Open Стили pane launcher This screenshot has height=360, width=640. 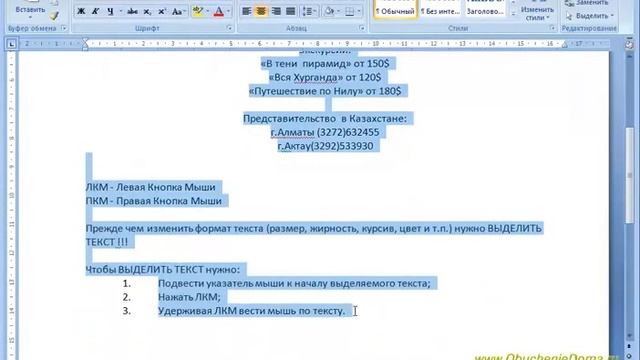pyautogui.click(x=552, y=28)
